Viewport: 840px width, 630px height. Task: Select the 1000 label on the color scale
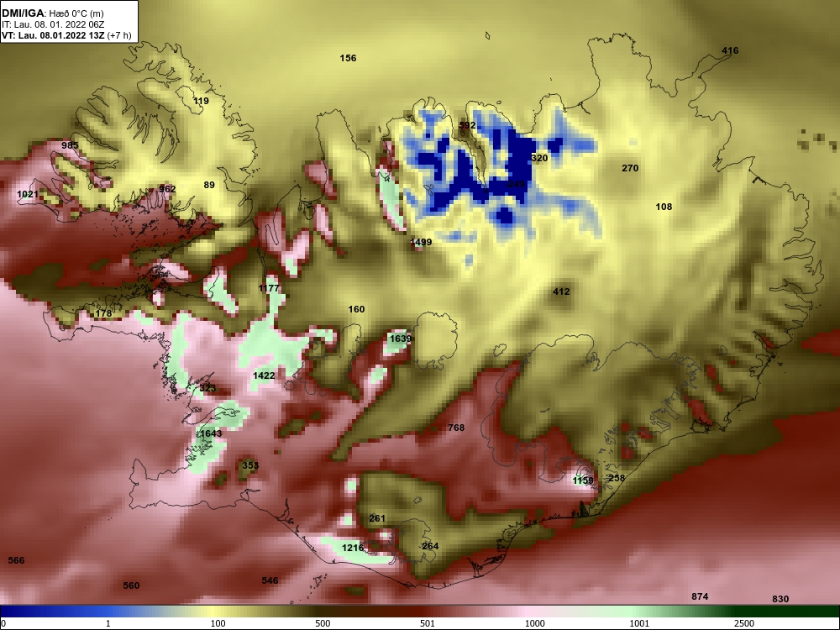coord(534,623)
